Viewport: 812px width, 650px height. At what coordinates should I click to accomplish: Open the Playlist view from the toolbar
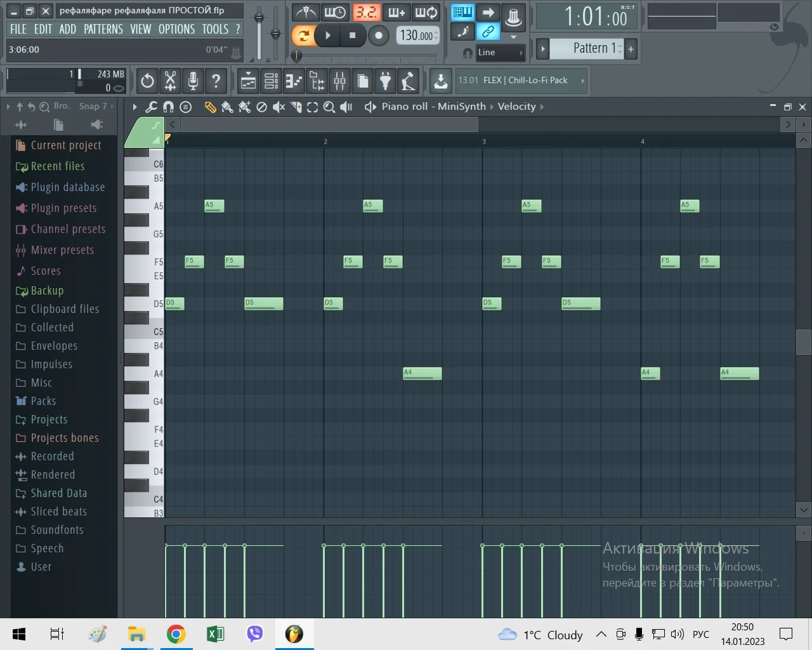(248, 81)
